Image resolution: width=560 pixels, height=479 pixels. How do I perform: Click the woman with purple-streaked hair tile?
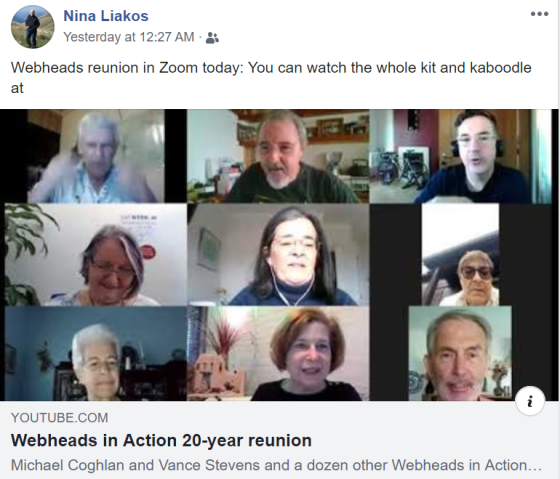[x=96, y=255]
